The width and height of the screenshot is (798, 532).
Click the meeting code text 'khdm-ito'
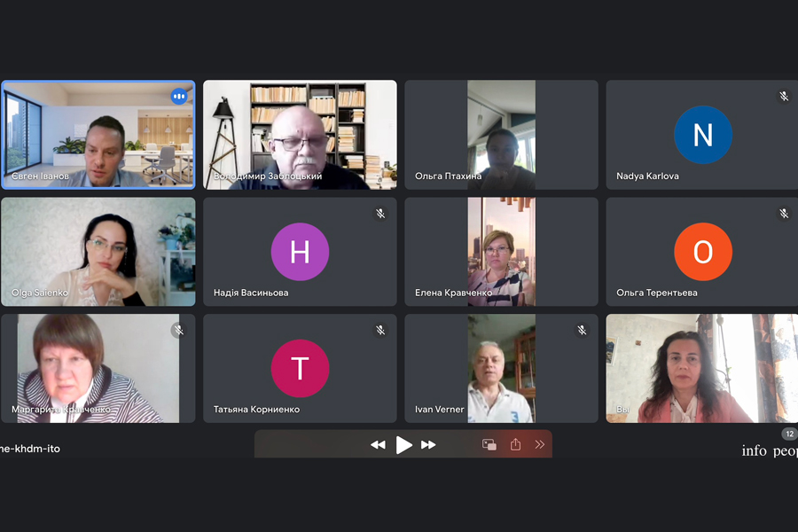coord(37,449)
